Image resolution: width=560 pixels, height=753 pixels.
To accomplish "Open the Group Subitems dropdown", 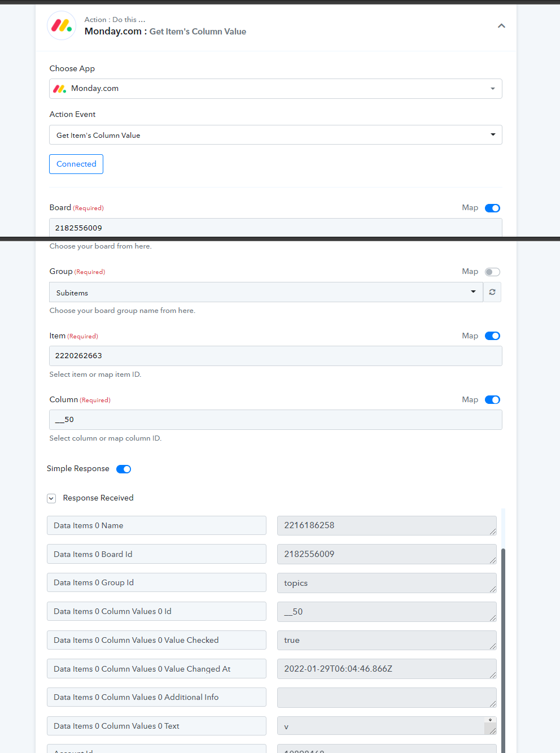I will [266, 292].
